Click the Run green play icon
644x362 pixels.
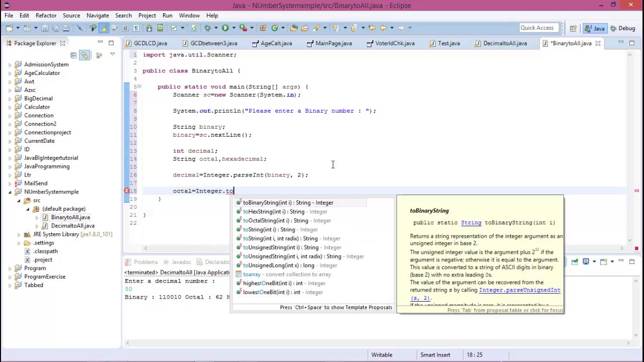[x=225, y=28]
